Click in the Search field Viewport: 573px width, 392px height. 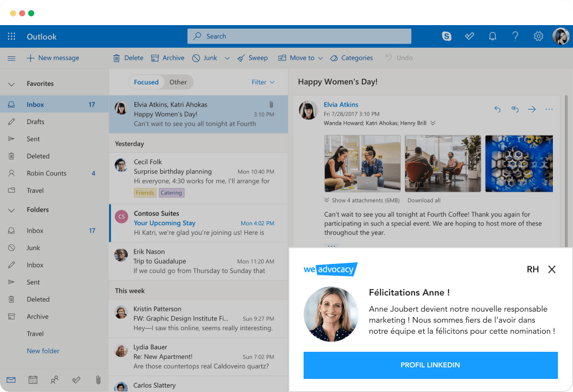[299, 36]
